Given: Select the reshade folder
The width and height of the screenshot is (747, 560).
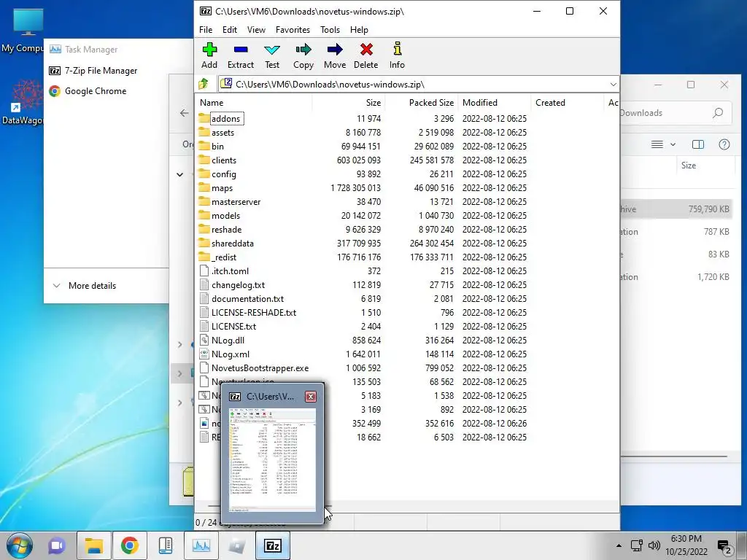Looking at the screenshot, I should [x=226, y=229].
